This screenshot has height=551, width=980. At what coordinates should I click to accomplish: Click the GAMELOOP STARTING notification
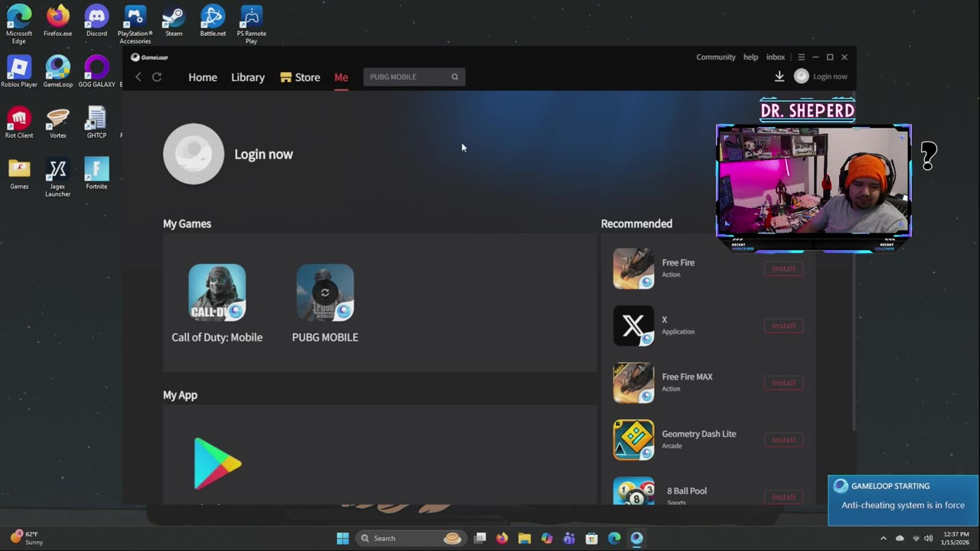point(903,500)
